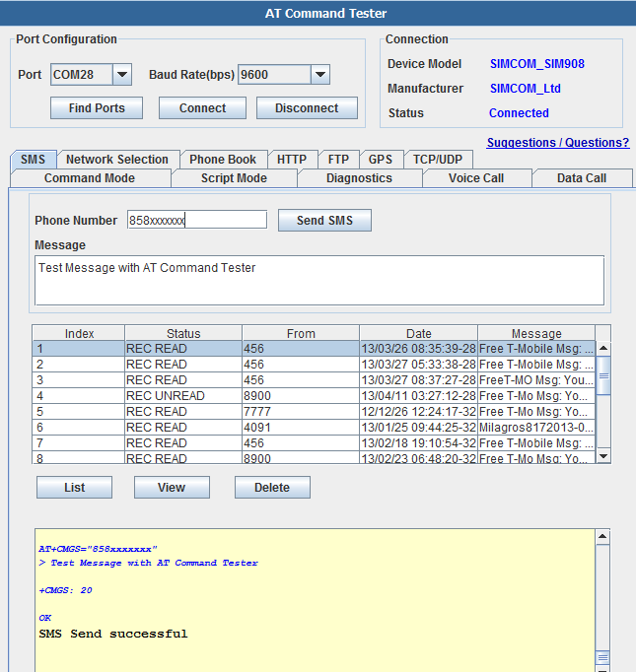Screen dimensions: 636x672
Task: Click the log panel scrollbar thumb
Action: 602,657
